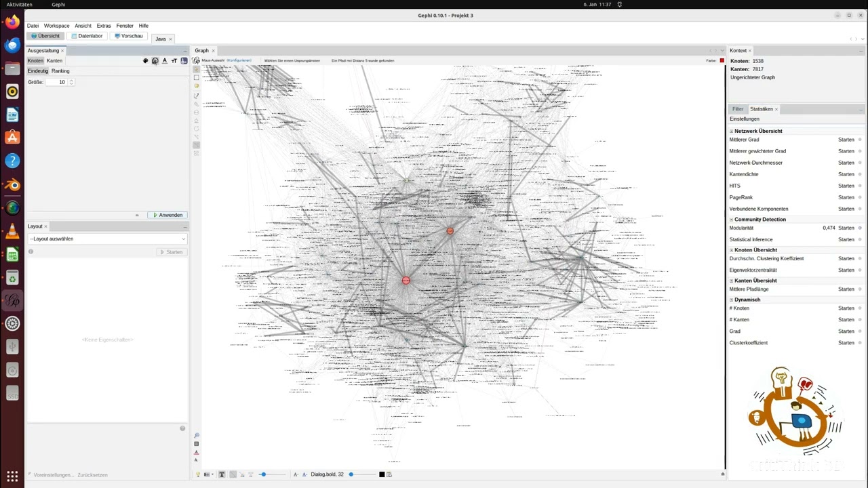Open the Show Applications grid
This screenshot has width=868, height=488.
12,476
